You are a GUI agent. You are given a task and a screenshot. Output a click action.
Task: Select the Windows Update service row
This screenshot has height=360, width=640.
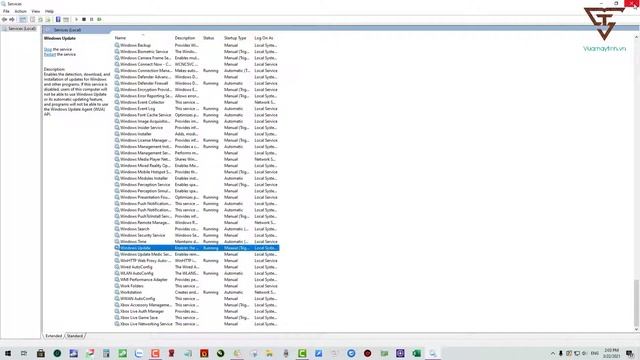(197, 248)
